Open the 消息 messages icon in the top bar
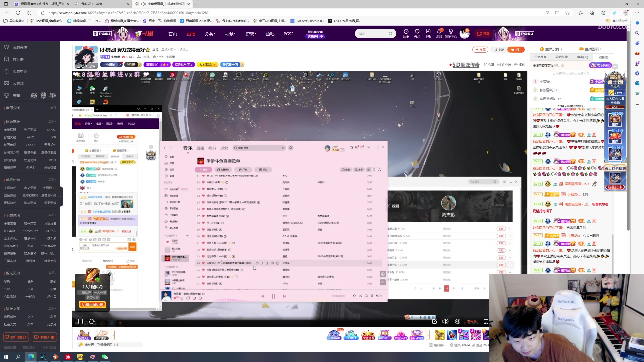The height and width of the screenshot is (362, 644). point(440,33)
